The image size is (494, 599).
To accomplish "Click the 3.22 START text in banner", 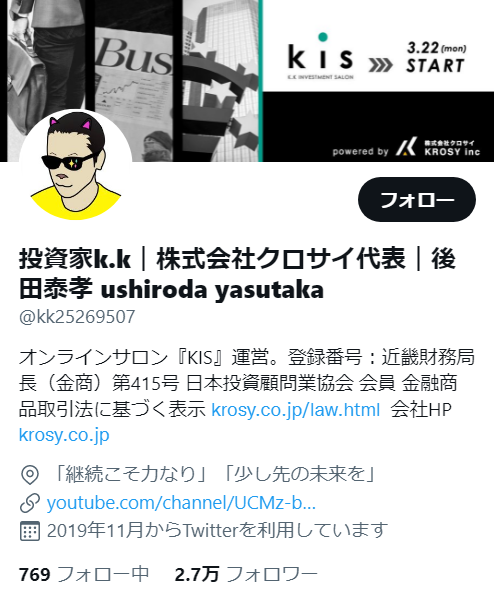I will click(x=436, y=57).
